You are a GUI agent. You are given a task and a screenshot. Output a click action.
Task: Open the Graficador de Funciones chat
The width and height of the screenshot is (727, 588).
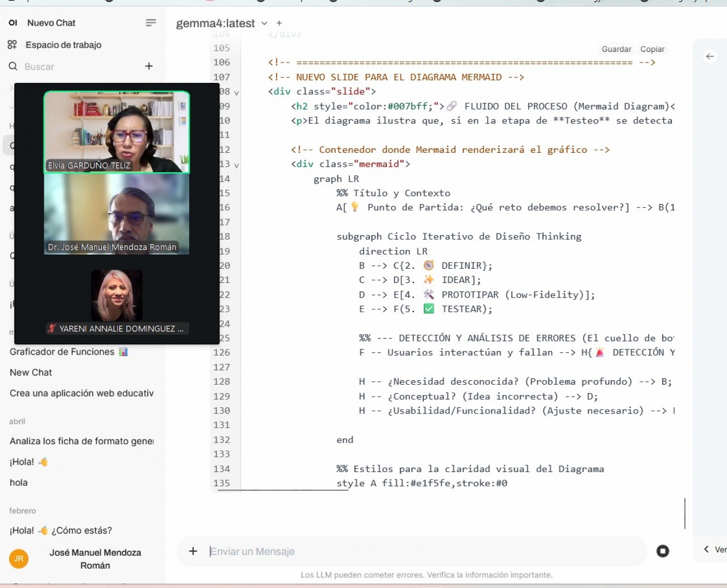pos(69,352)
